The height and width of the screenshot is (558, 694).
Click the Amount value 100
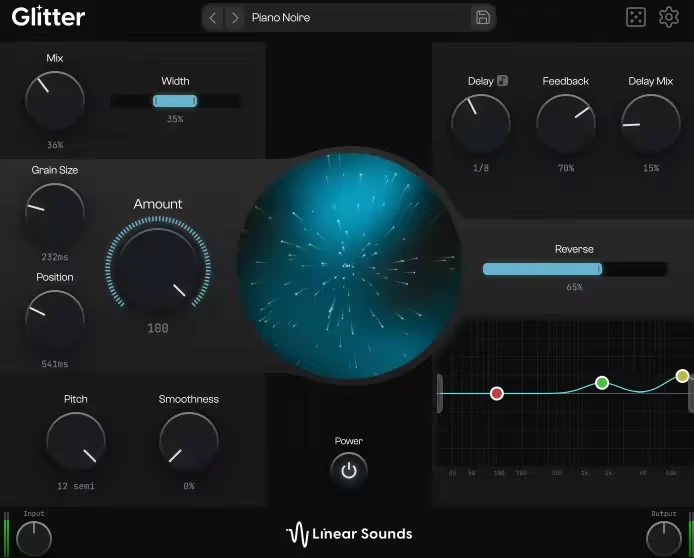(158, 328)
